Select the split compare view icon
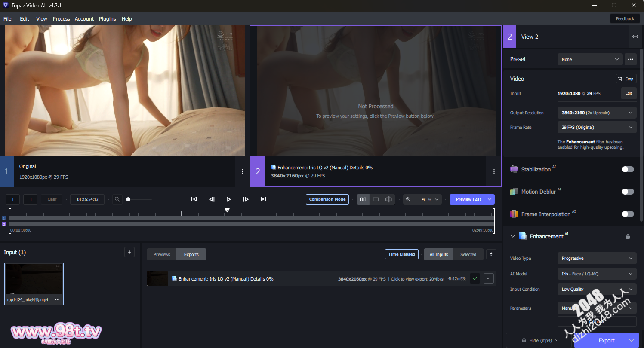This screenshot has width=644, height=348. (388, 199)
